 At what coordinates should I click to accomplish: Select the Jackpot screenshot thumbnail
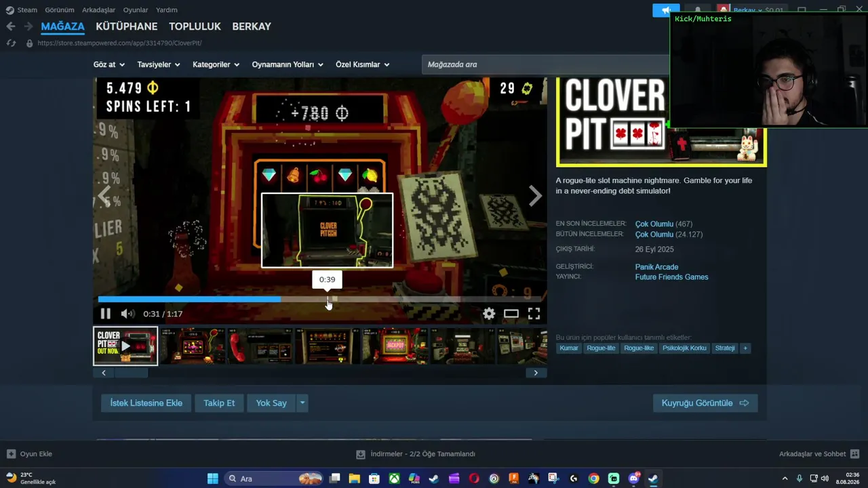point(395,346)
